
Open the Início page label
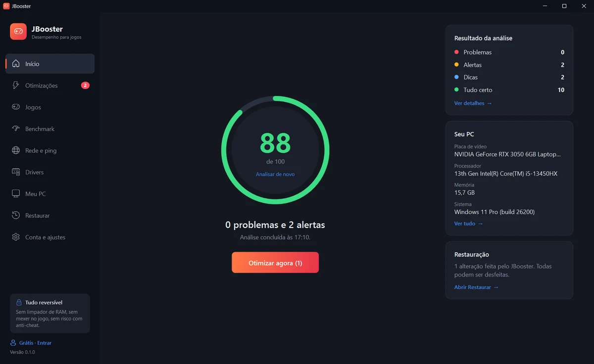pyautogui.click(x=32, y=64)
